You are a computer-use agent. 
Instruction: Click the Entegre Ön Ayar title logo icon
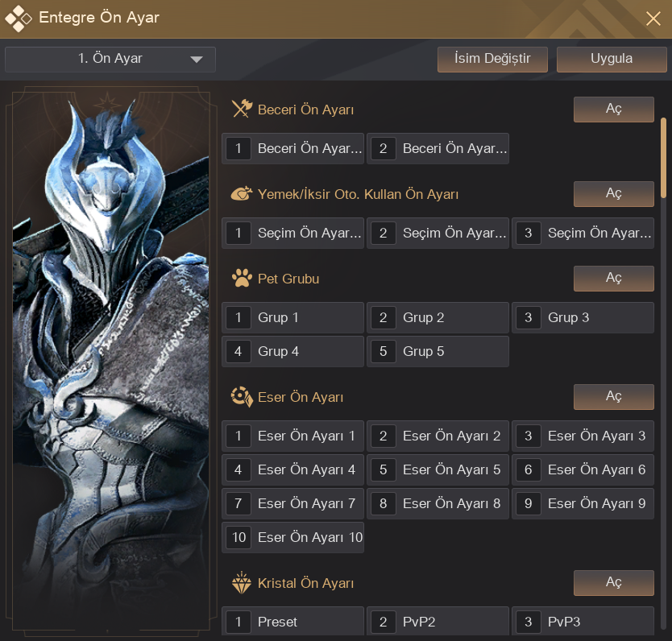(x=19, y=18)
